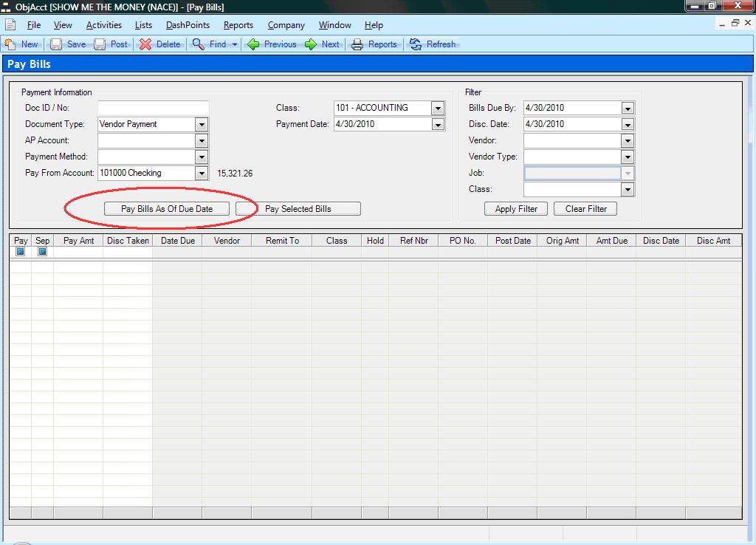Open the Activities menu

(104, 25)
